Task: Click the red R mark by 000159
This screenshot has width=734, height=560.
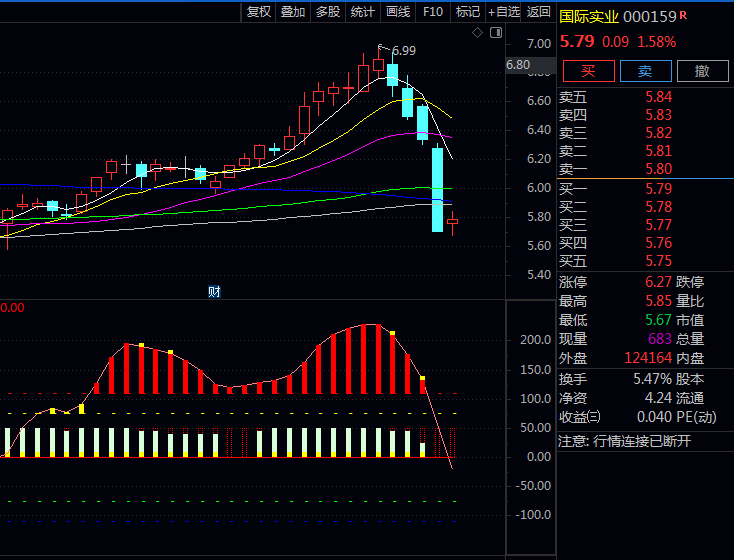Action: pos(683,15)
